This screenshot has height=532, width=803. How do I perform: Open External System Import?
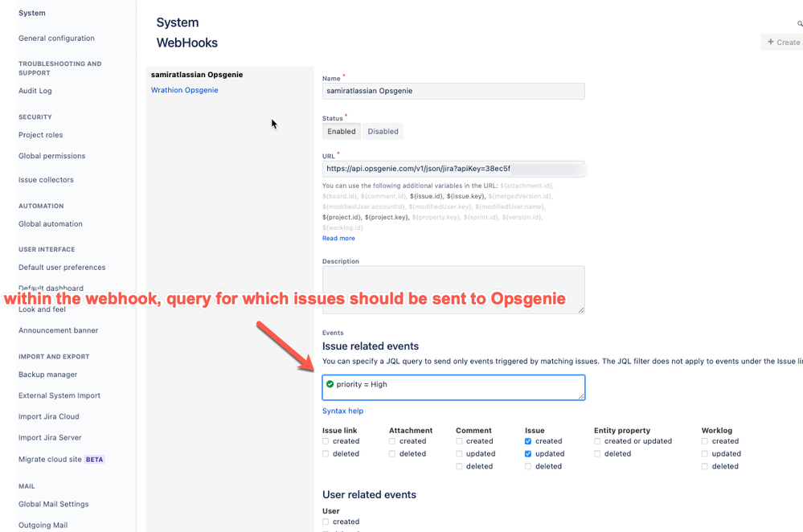tap(59, 396)
